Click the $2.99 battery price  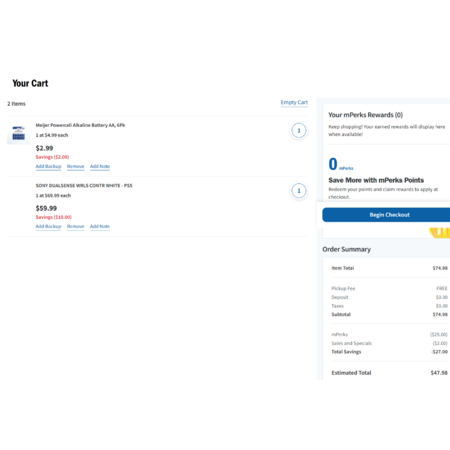click(x=44, y=148)
